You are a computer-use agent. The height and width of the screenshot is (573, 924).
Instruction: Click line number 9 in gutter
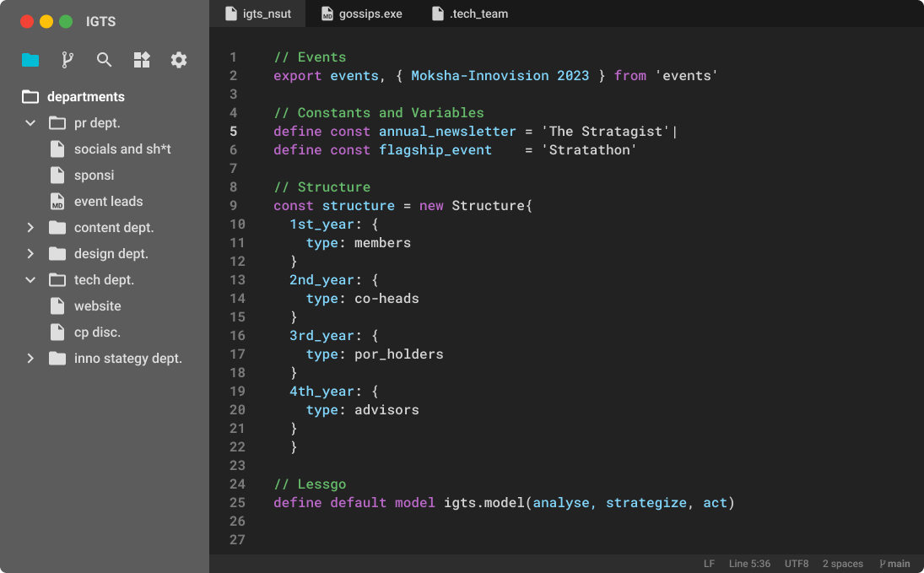pyautogui.click(x=234, y=206)
